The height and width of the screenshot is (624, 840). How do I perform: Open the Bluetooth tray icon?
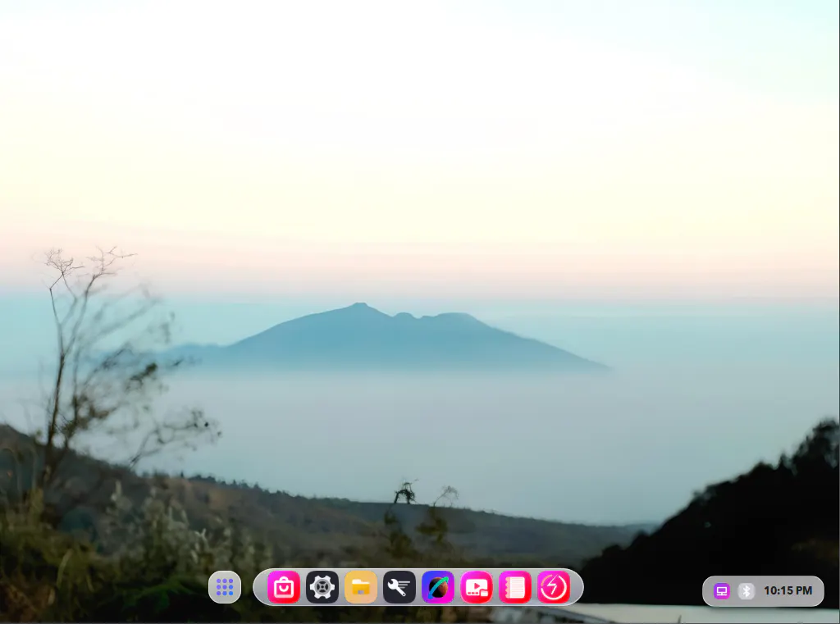pyautogui.click(x=746, y=591)
